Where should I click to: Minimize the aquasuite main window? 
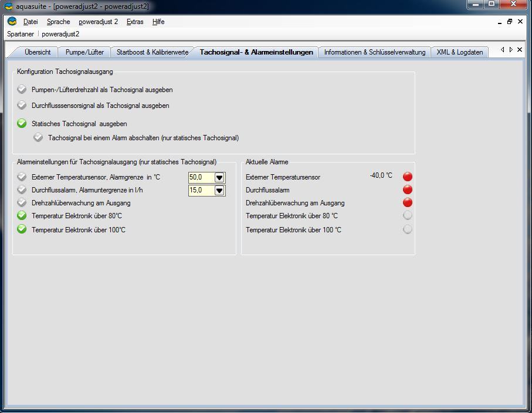[476, 4]
